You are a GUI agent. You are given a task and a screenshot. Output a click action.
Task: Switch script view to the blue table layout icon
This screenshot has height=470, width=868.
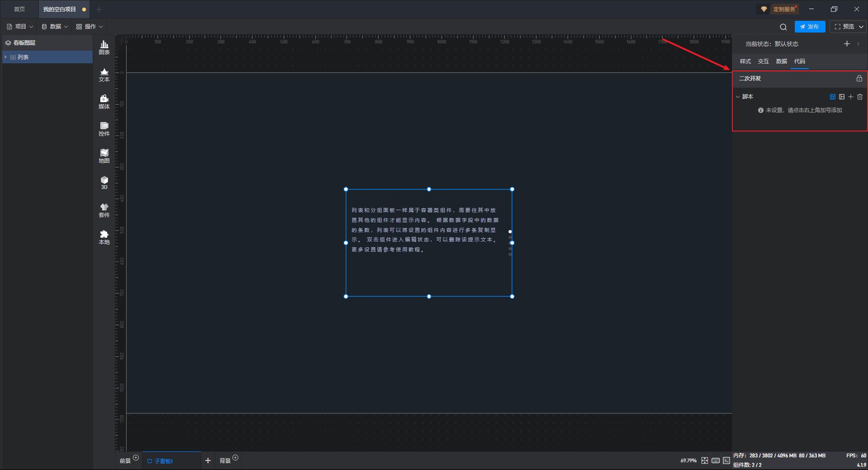coord(833,97)
